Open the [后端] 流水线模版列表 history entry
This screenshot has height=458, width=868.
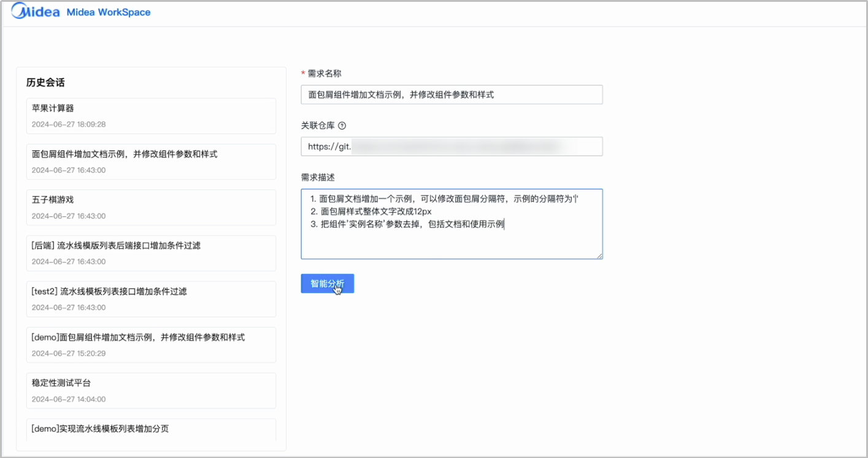(151, 253)
